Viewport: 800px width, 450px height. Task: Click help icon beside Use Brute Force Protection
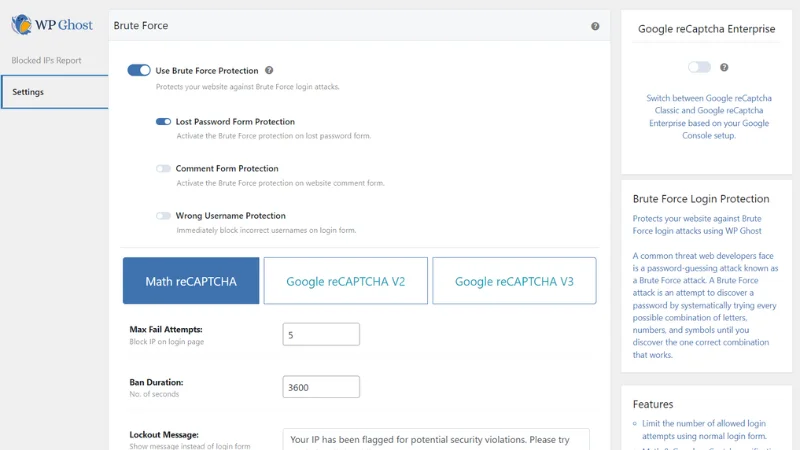(x=267, y=71)
